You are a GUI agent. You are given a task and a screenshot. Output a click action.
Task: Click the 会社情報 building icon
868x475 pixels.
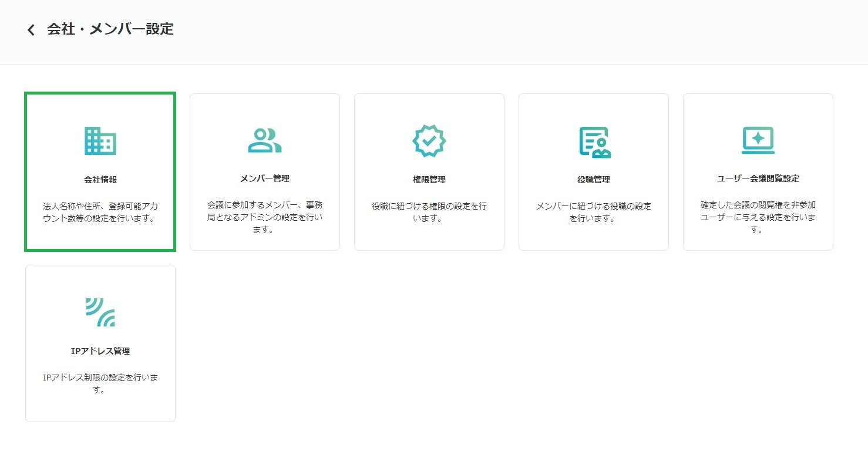coord(100,141)
